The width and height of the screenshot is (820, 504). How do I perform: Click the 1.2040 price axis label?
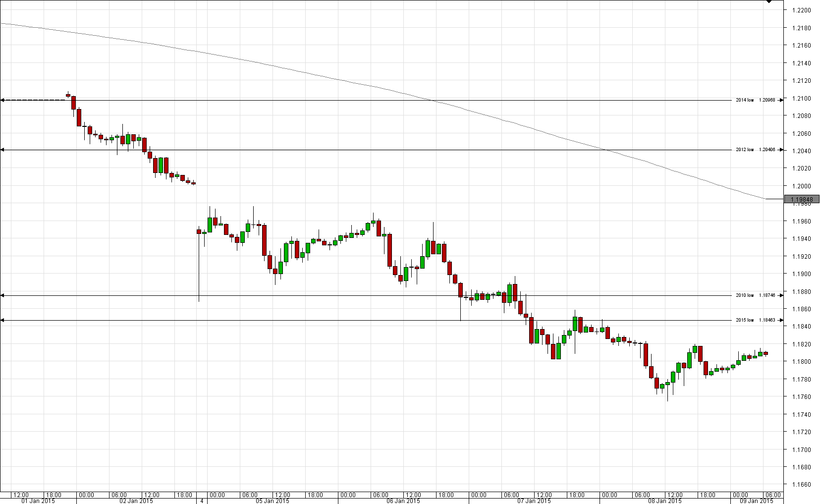coord(802,151)
